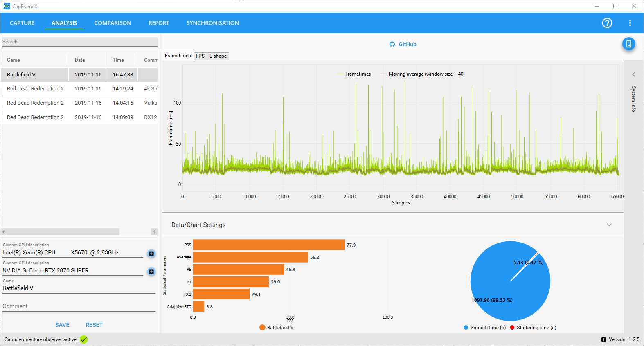
Task: Go to the REPORT tab
Action: pos(159,23)
